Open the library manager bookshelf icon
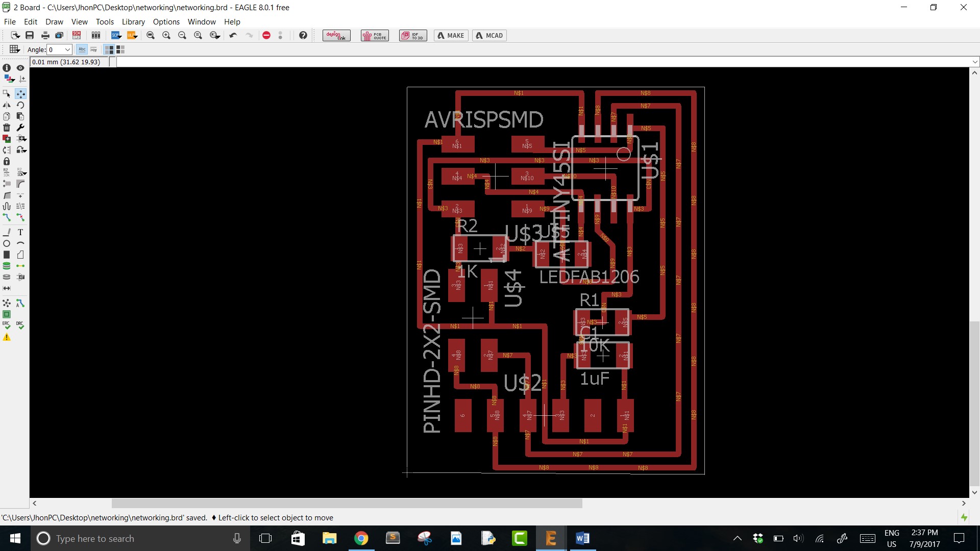This screenshot has width=980, height=551. 95,35
